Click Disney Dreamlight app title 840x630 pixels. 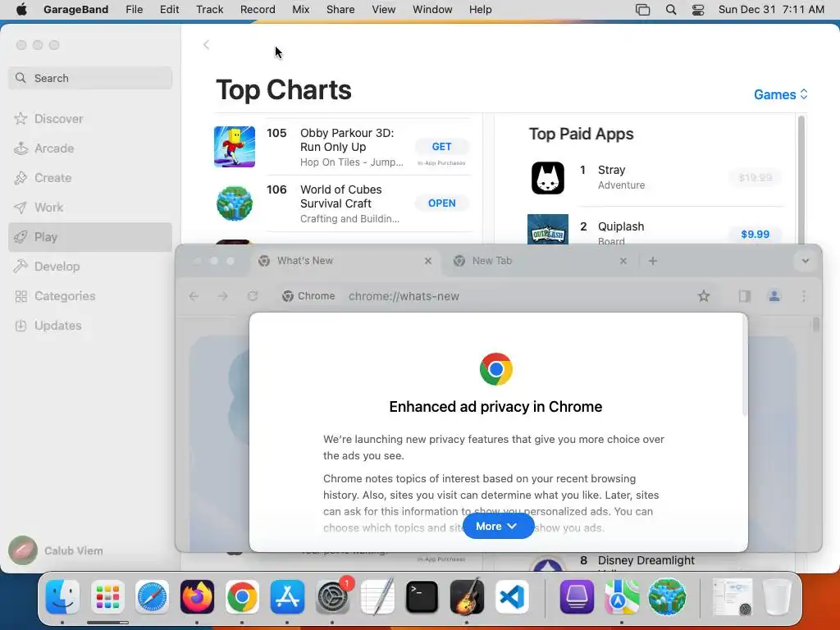pyautogui.click(x=646, y=560)
